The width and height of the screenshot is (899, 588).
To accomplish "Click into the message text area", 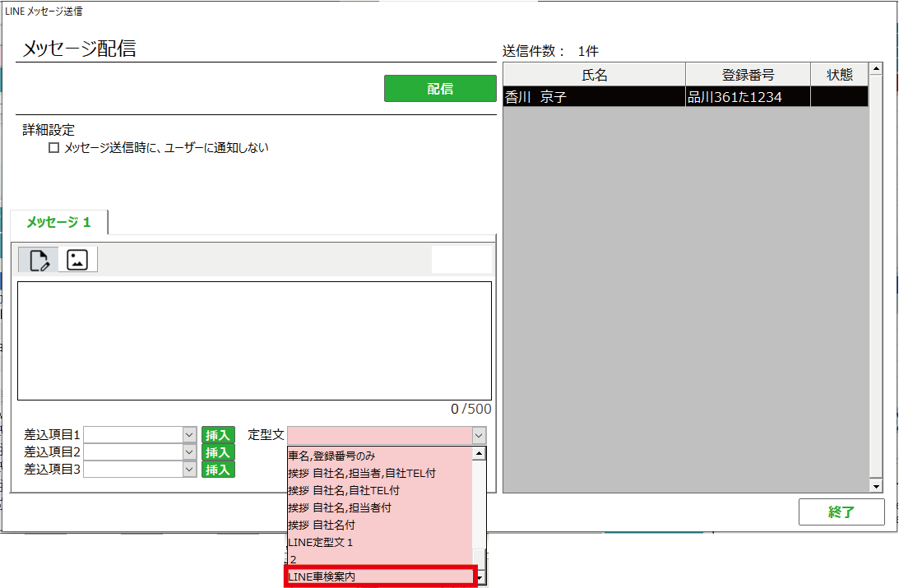I will pos(254,341).
